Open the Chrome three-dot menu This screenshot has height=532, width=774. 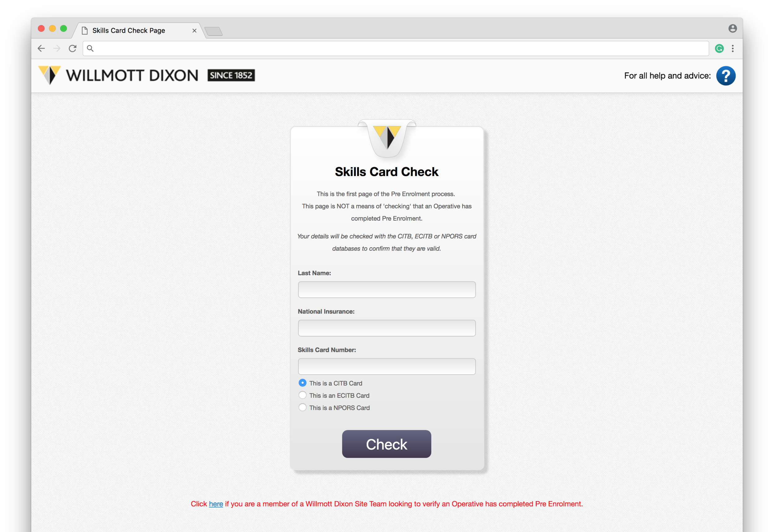(733, 49)
